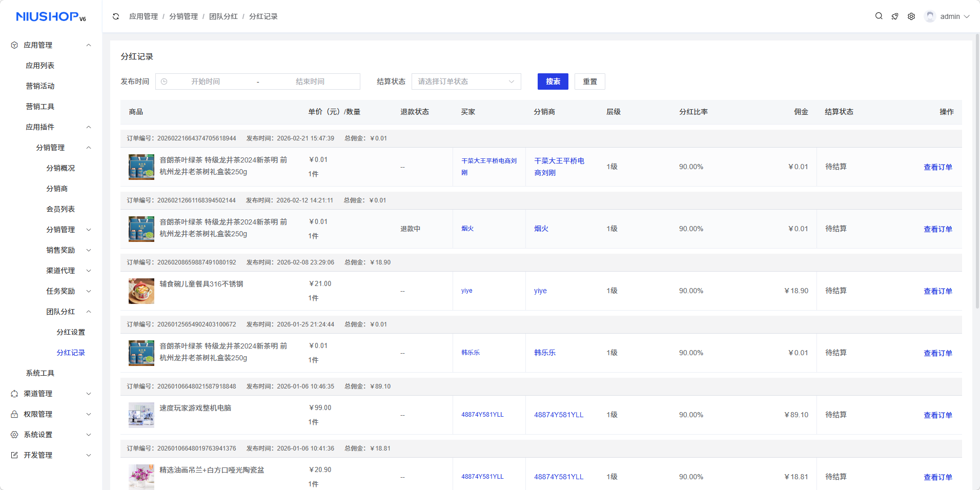Viewport: 980px width, 490px height.
Task: Click the admin avatar icon
Action: (x=930, y=16)
